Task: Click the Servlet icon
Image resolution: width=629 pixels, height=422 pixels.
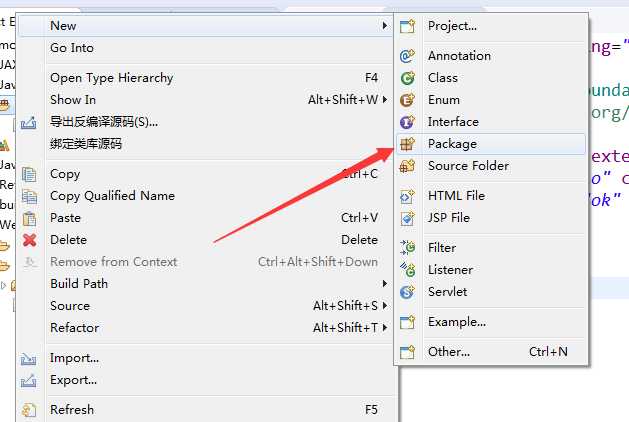Action: 407,292
